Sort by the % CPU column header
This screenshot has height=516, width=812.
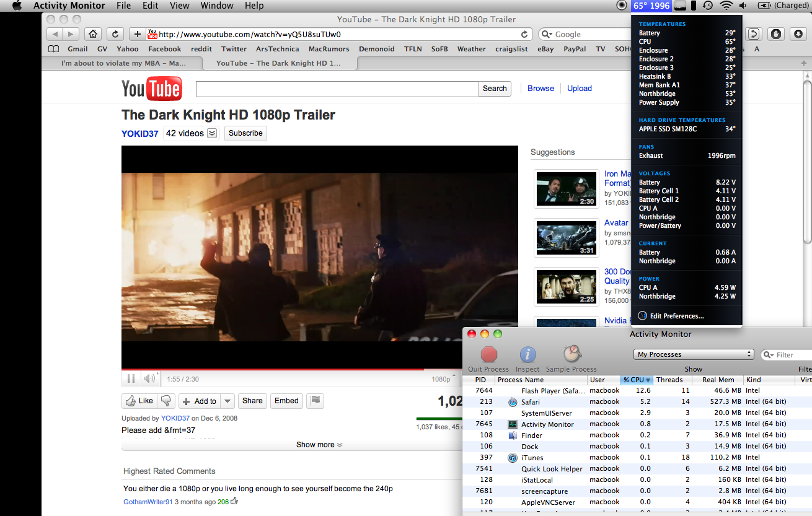click(637, 380)
